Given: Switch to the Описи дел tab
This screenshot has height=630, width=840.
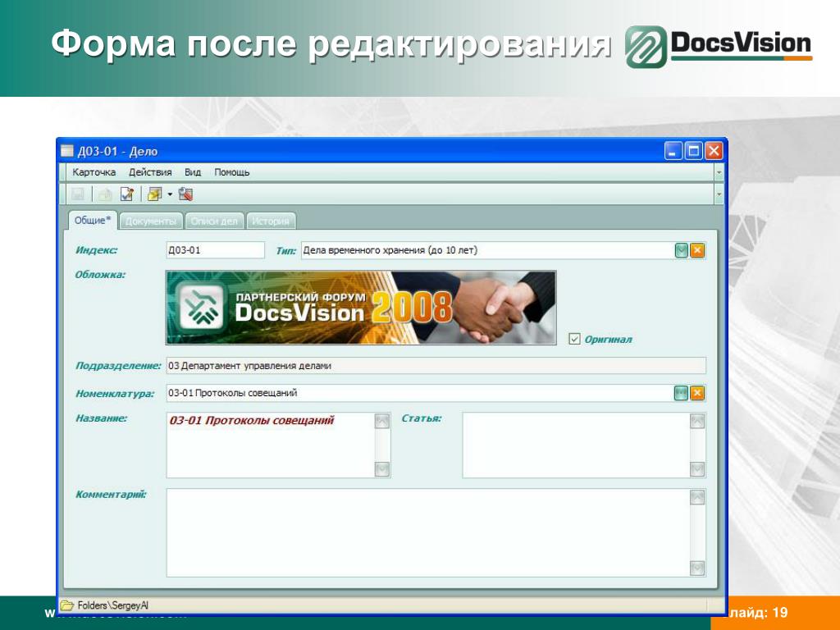Looking at the screenshot, I should [x=214, y=221].
